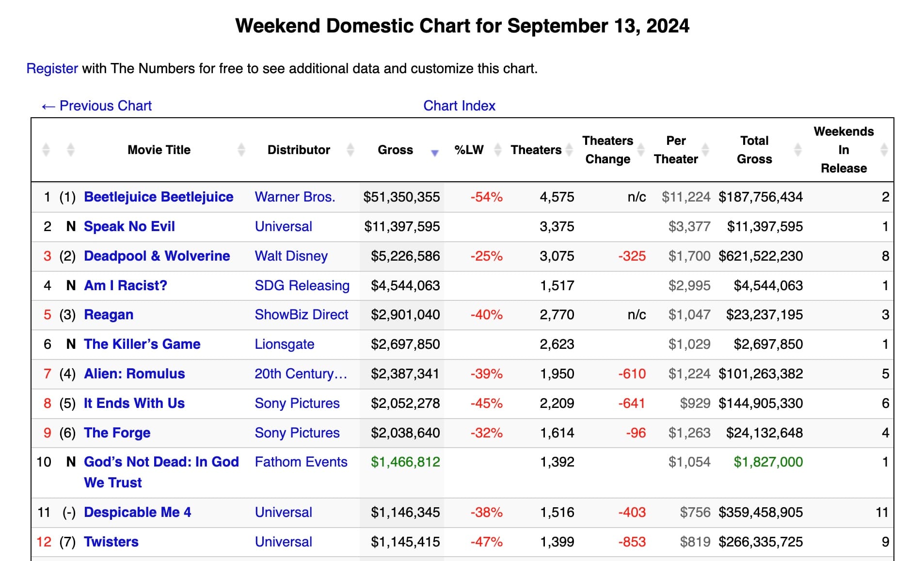Open the Fathom Events distributor link
Image resolution: width=924 pixels, height=561 pixels.
pyautogui.click(x=301, y=462)
